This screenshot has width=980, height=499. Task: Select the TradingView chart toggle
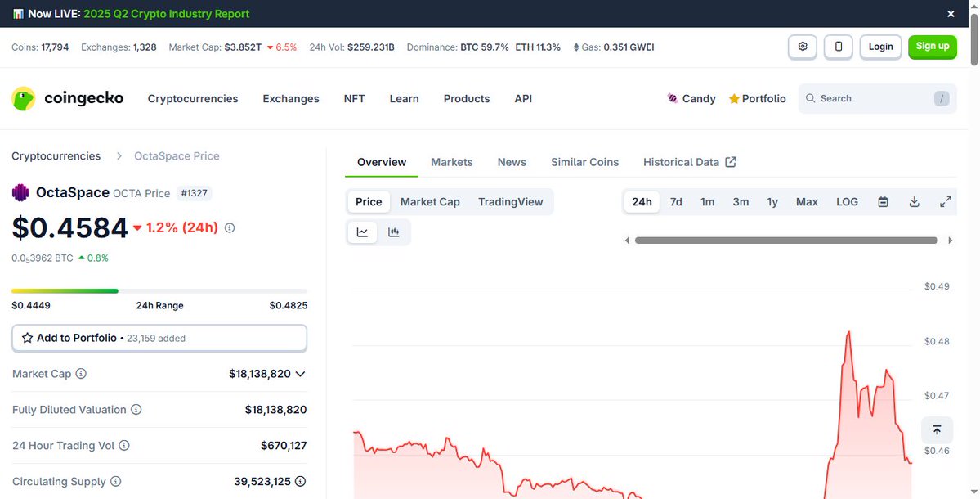[x=511, y=202]
